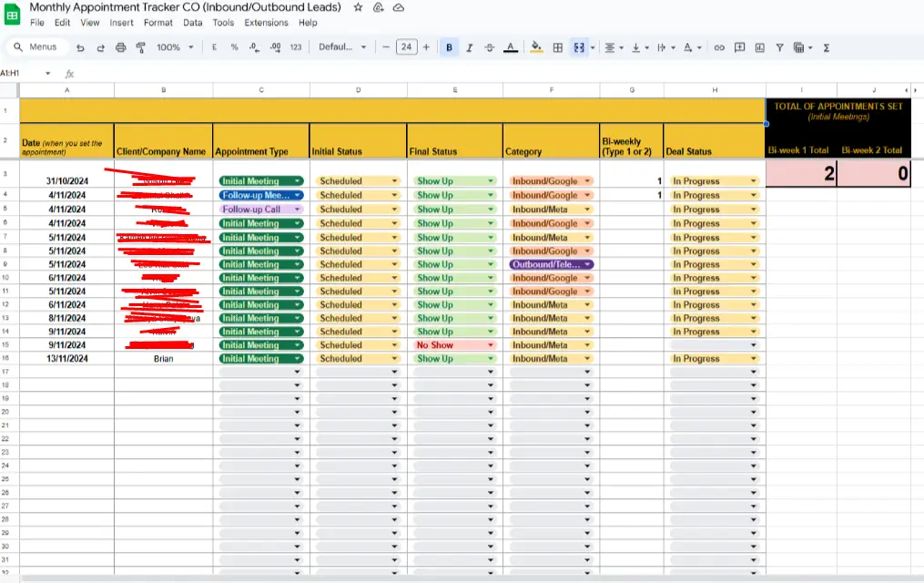Increase font size with plus button
924x583 pixels.
click(426, 47)
